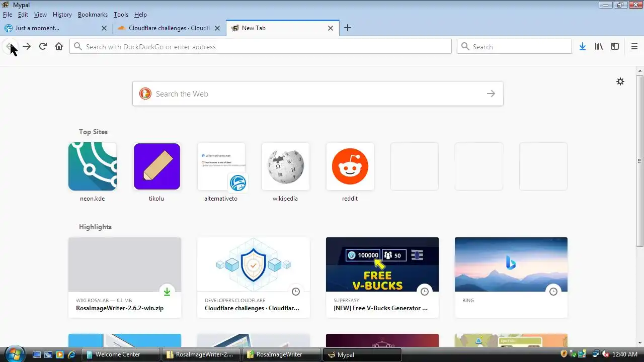644x362 pixels.
Task: Click the muted volume tray icon
Action: click(x=605, y=354)
